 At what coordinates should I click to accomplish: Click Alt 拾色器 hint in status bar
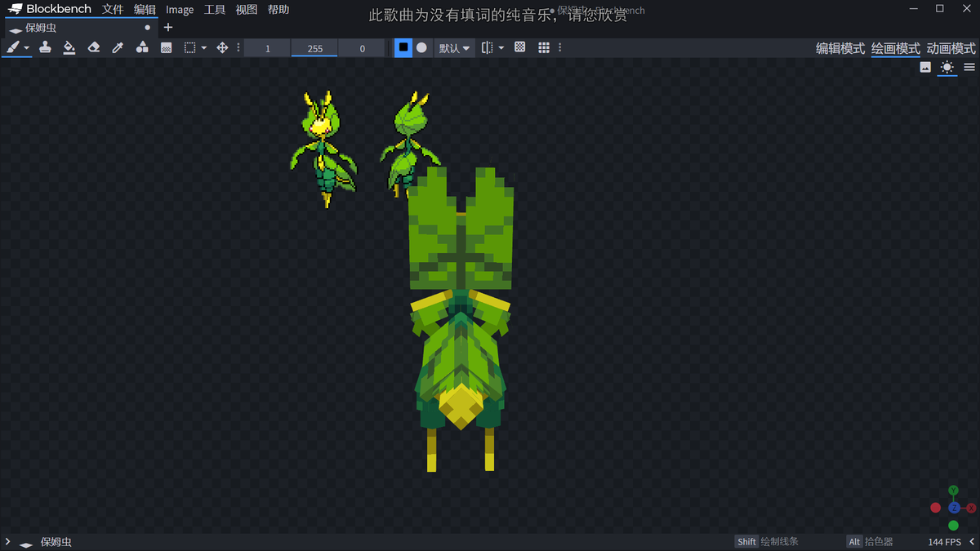tap(870, 542)
